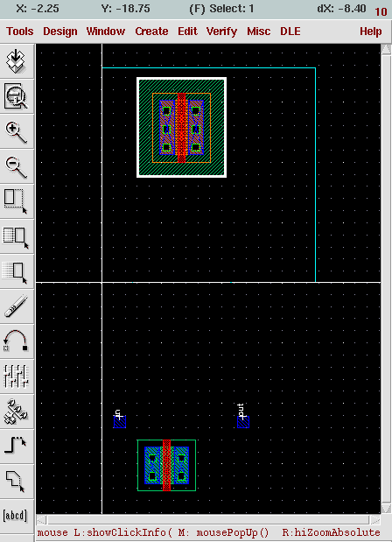
Task: Open the Tools menu
Action: point(20,32)
